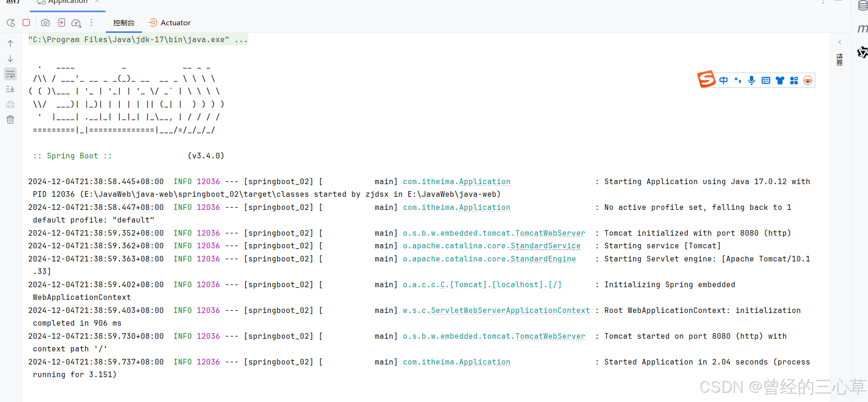Open com.itheima.Application link in No active profile line
The height and width of the screenshot is (402, 868).
point(457,208)
